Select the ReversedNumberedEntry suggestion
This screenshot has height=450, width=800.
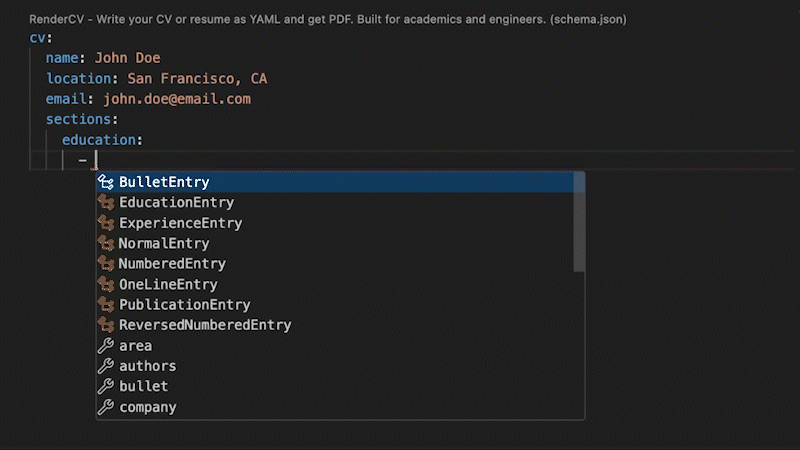pos(205,325)
